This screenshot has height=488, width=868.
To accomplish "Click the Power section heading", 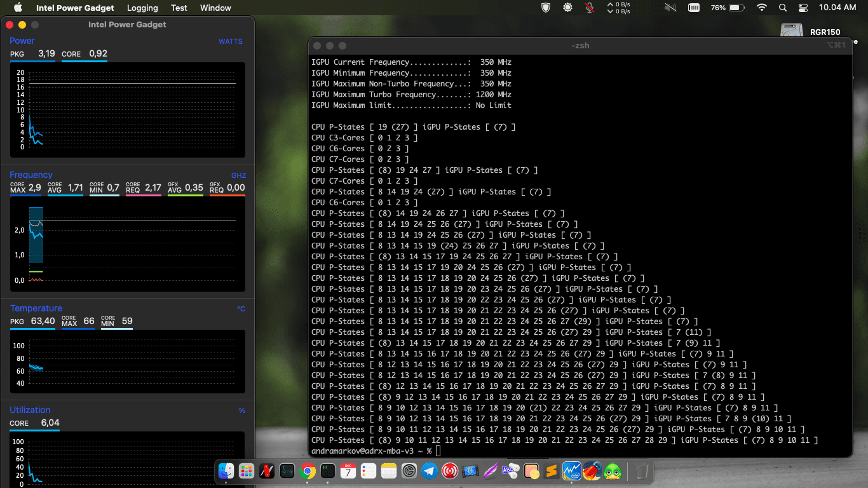I will (x=22, y=41).
